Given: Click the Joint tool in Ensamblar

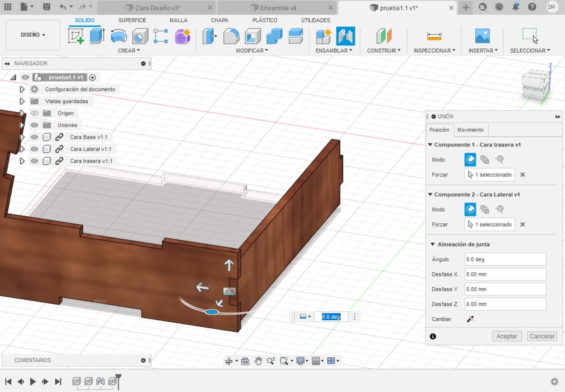Looking at the screenshot, I should point(345,36).
